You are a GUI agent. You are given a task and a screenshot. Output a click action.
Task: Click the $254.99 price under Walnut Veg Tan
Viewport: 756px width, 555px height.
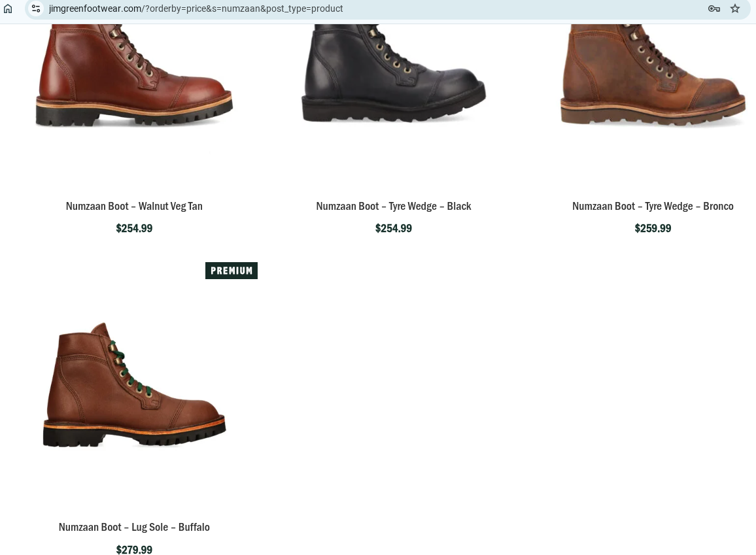(134, 228)
